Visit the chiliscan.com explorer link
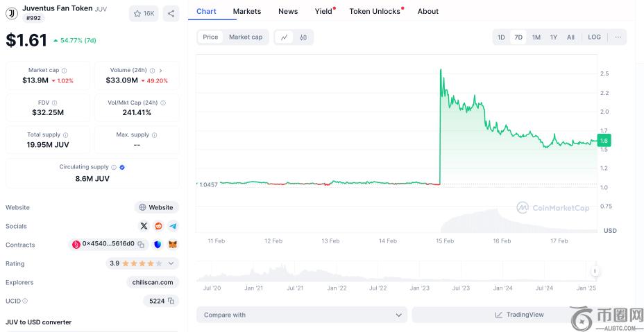This screenshot has height=332, width=644. tap(153, 282)
